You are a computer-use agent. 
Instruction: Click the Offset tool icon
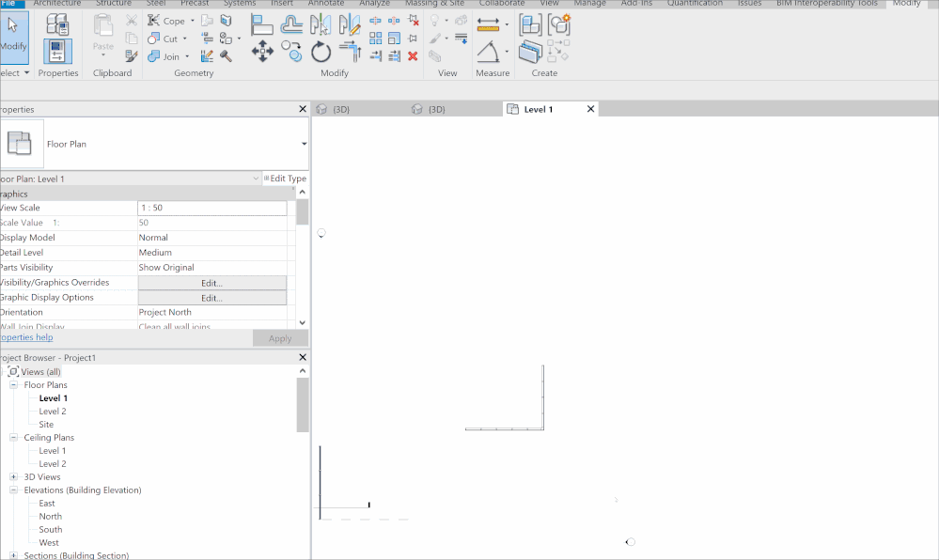pyautogui.click(x=292, y=25)
